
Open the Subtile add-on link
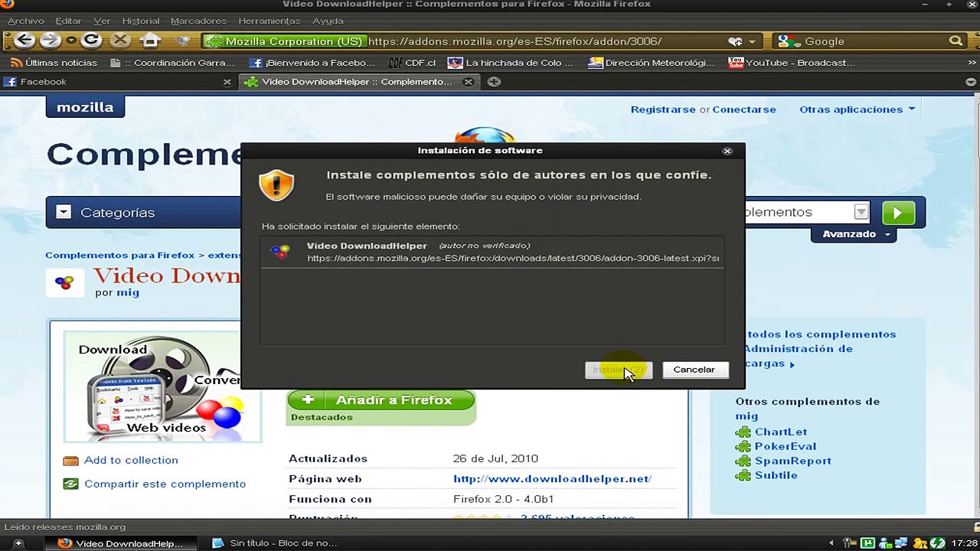click(x=776, y=475)
